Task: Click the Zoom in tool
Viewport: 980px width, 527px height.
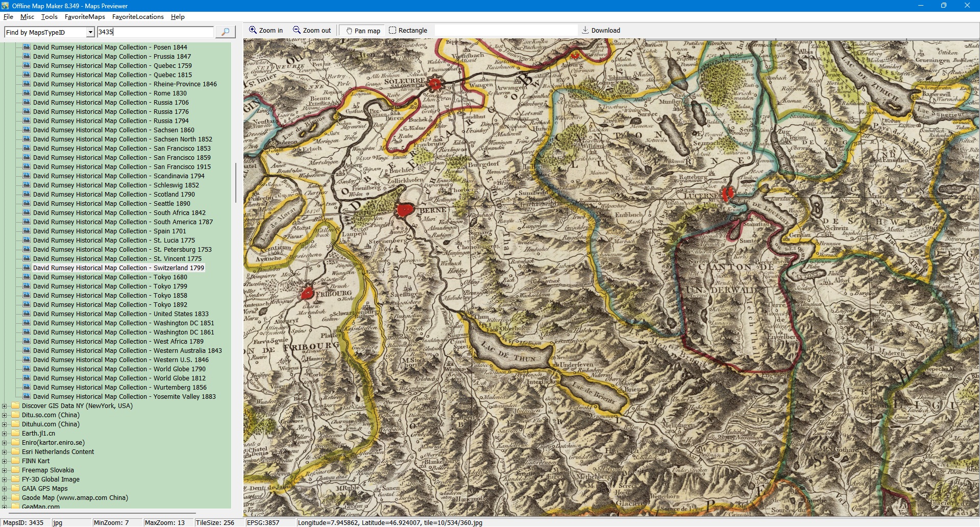Action: (x=265, y=31)
